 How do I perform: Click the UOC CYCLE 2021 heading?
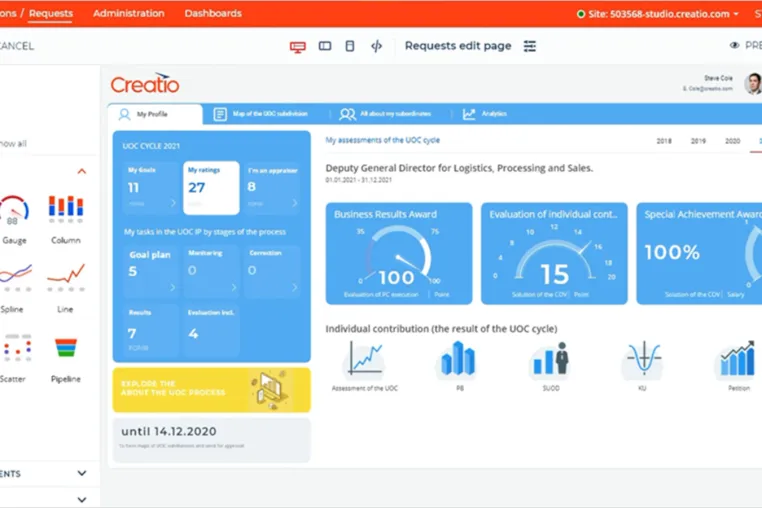click(151, 146)
